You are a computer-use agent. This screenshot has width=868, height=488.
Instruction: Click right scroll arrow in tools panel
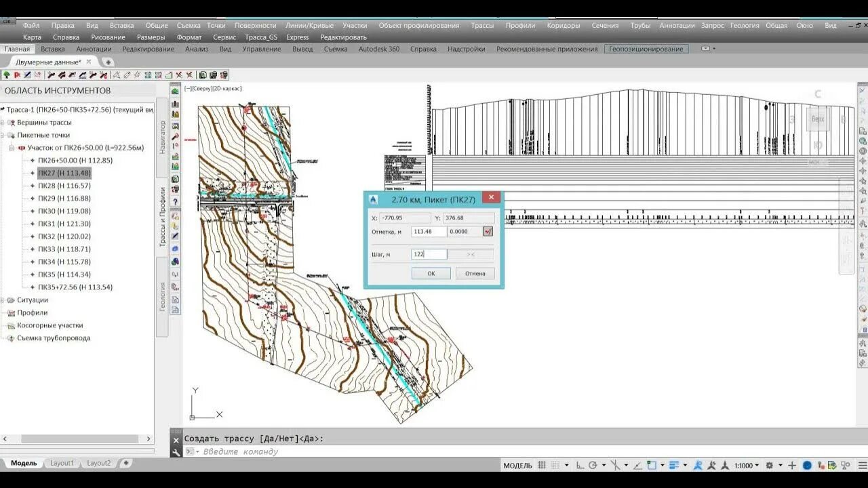tap(149, 439)
